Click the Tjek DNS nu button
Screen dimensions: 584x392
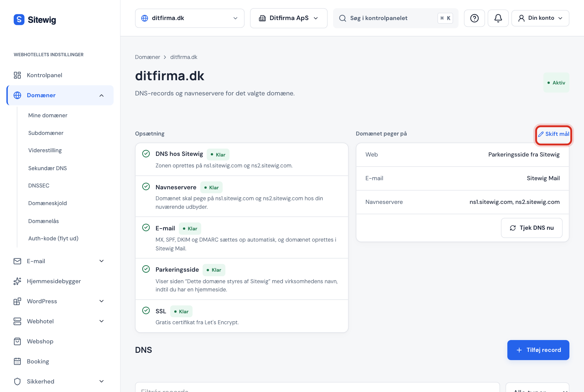tap(532, 228)
